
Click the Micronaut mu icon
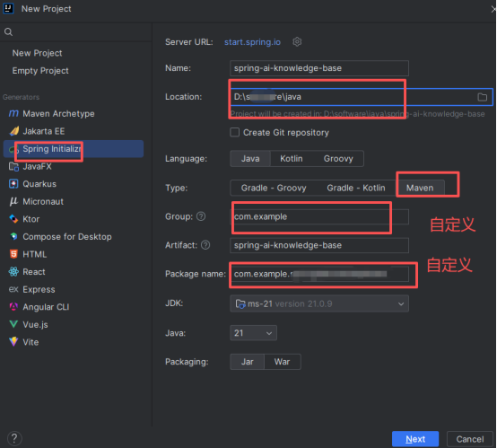click(13, 201)
